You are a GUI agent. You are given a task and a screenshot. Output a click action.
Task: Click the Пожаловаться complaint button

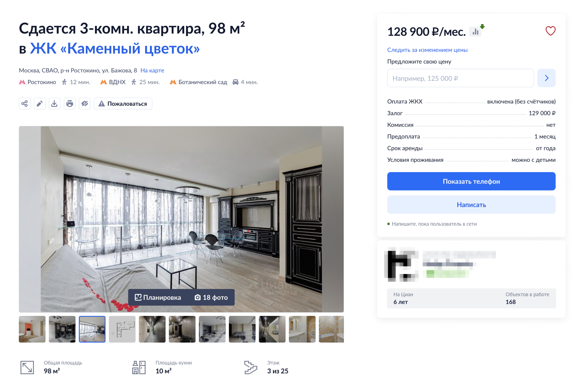pyautogui.click(x=123, y=104)
